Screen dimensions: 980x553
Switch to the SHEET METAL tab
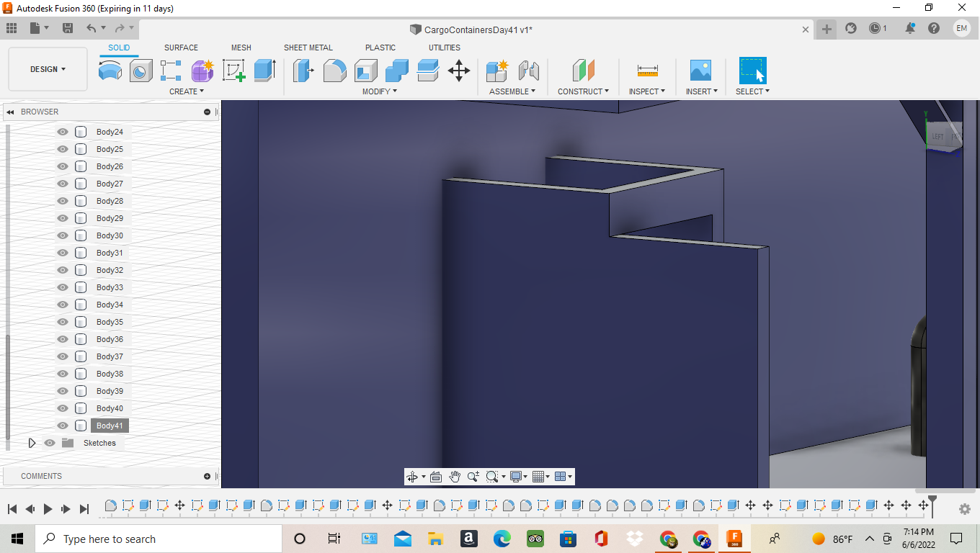click(308, 48)
